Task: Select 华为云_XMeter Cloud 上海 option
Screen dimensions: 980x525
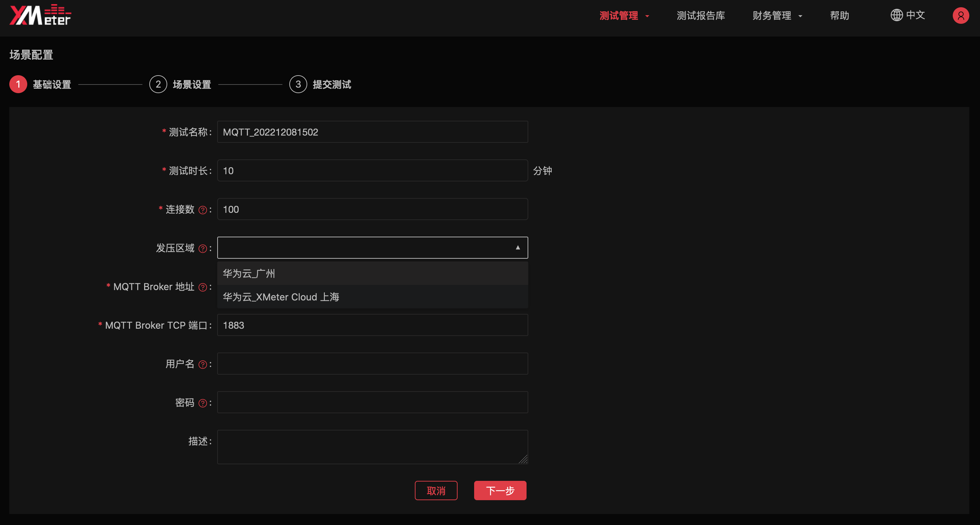Action: [372, 297]
